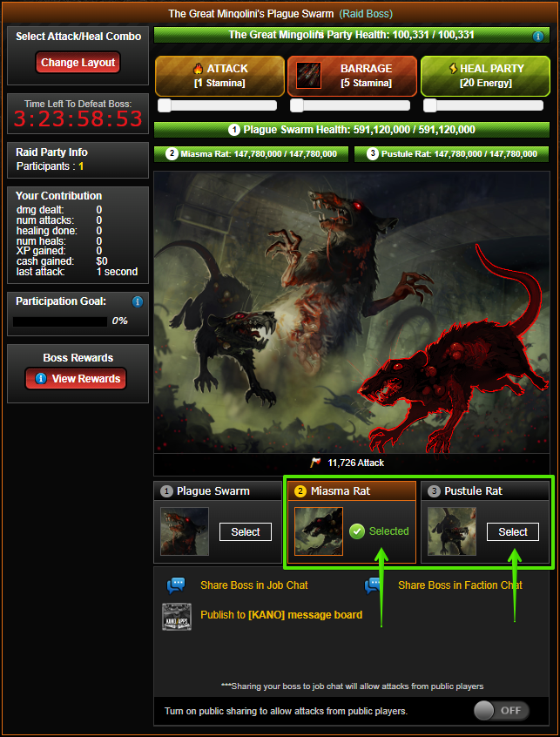
Task: Click the attack flag icon below boss image
Action: [x=315, y=463]
